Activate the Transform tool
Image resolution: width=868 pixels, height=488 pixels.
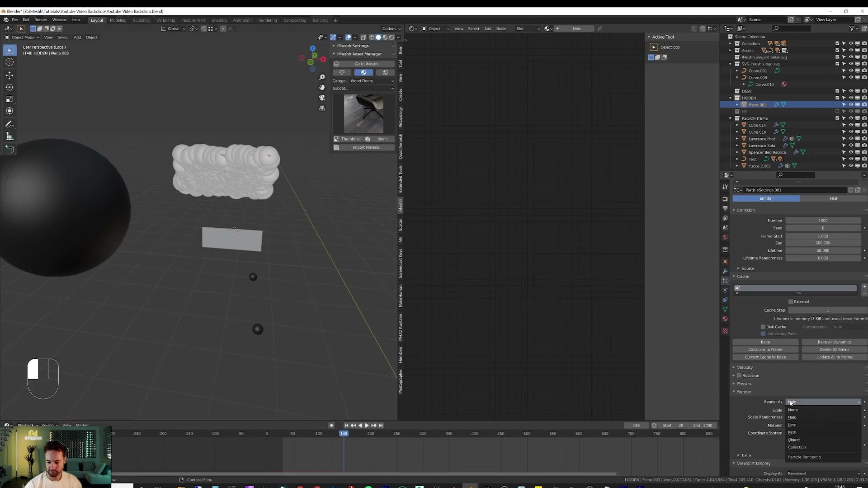click(x=9, y=111)
